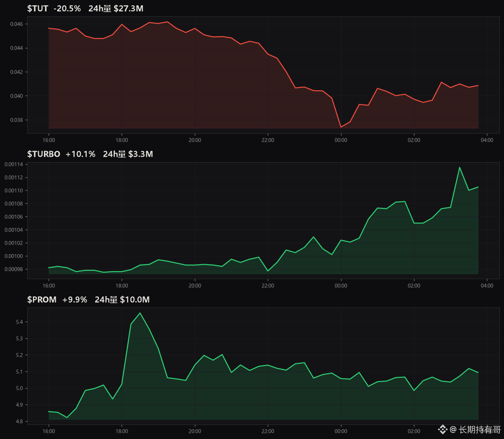Image resolution: width=504 pixels, height=439 pixels.
Task: Click 04:00 on the $TUT time axis
Action: (x=487, y=140)
